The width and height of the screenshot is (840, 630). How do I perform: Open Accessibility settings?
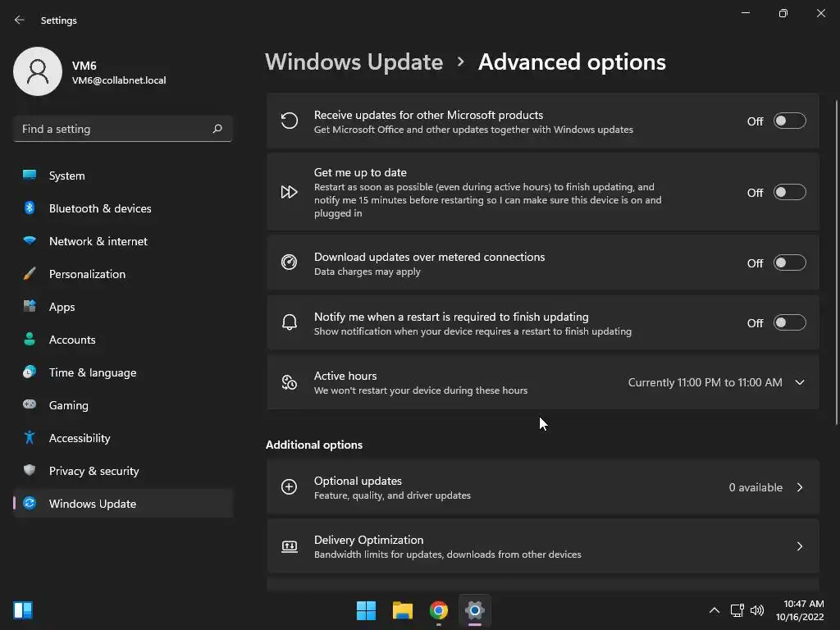(123, 438)
